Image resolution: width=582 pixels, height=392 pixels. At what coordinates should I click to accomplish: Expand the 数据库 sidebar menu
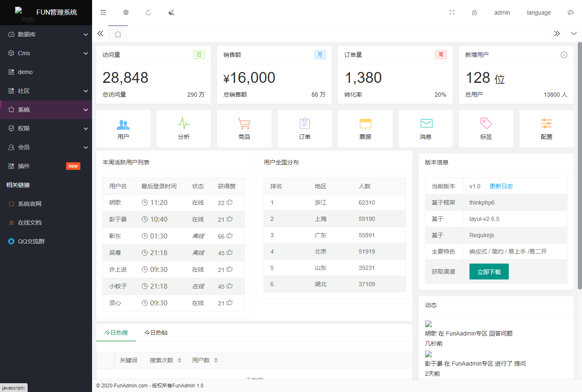(x=46, y=34)
